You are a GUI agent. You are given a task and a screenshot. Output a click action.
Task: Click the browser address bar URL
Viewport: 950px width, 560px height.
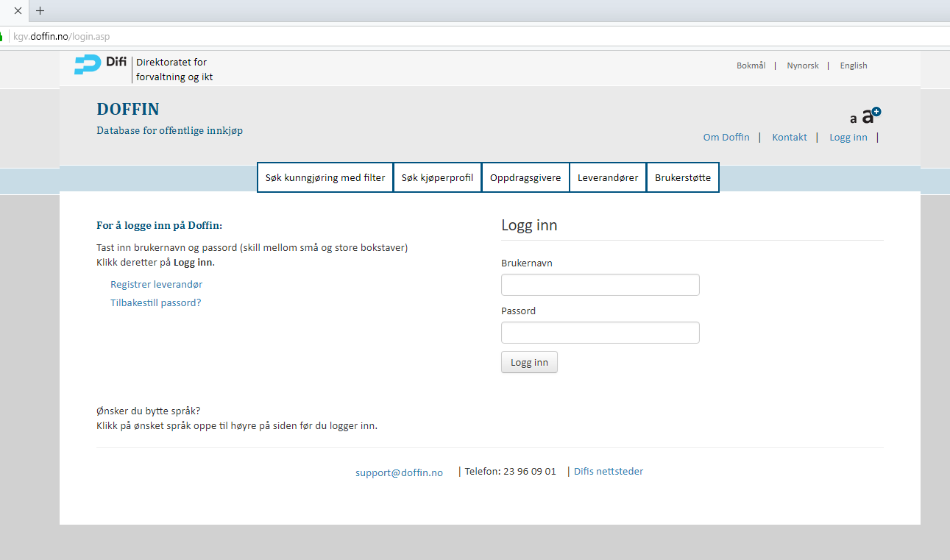pyautogui.click(x=62, y=36)
